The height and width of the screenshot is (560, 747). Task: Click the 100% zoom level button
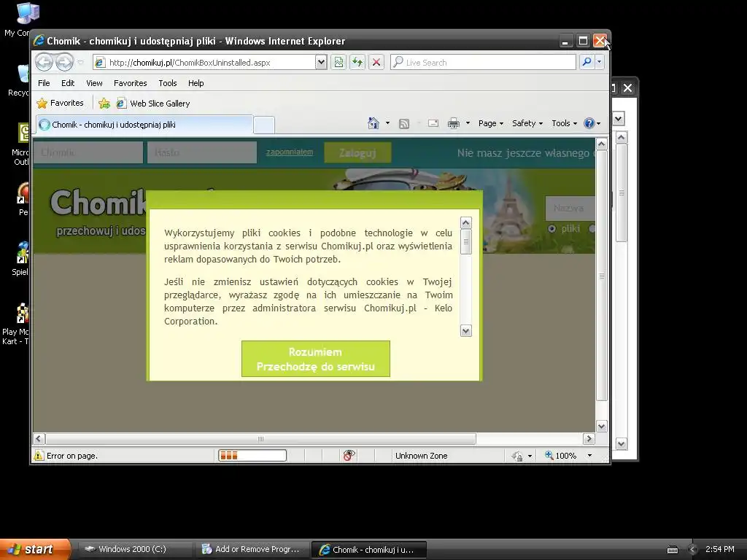pos(561,456)
